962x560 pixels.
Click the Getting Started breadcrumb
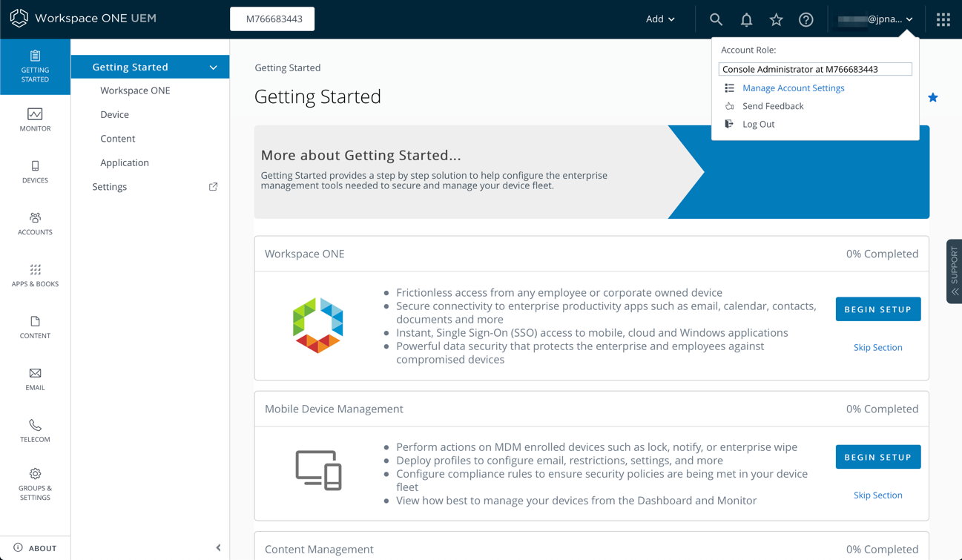[288, 67]
